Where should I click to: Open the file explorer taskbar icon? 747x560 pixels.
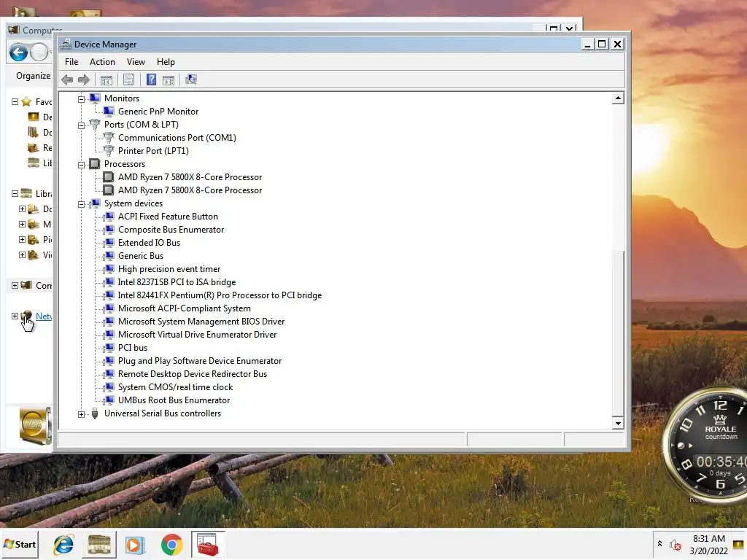pos(99,544)
